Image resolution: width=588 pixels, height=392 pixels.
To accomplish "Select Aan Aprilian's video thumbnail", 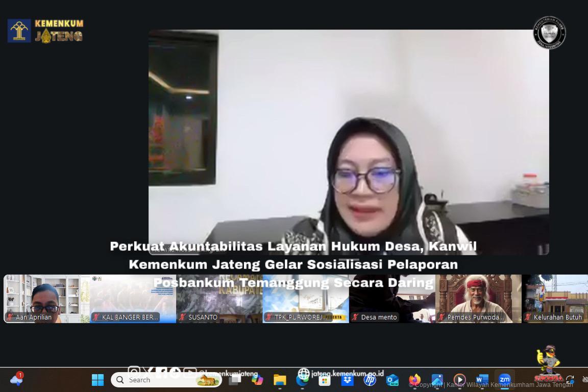I will click(46, 299).
